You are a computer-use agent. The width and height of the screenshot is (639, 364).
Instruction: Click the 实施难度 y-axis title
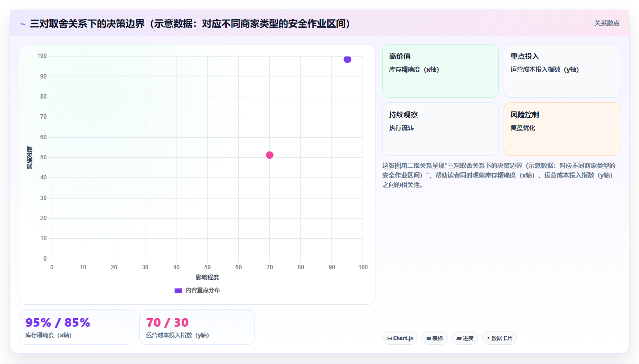point(30,158)
